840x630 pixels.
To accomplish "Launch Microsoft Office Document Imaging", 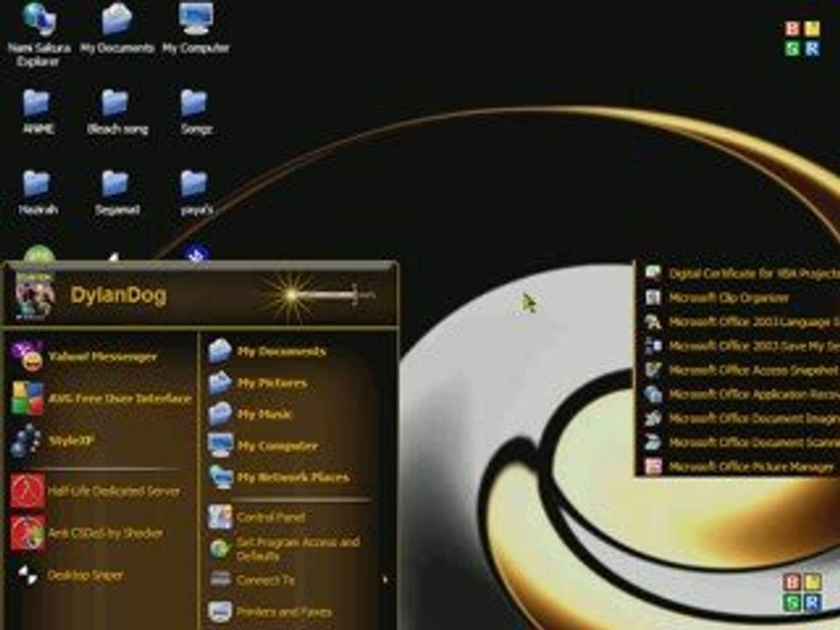I will pyautogui.click(x=741, y=418).
